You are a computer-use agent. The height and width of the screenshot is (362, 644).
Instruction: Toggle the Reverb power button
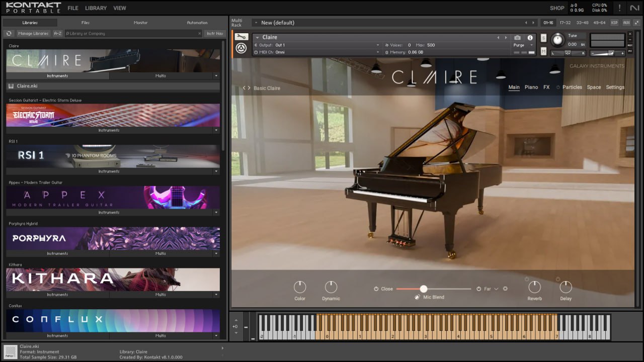point(527,279)
